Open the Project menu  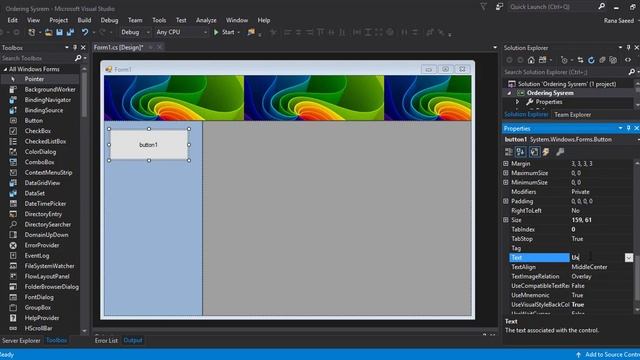[x=58, y=20]
